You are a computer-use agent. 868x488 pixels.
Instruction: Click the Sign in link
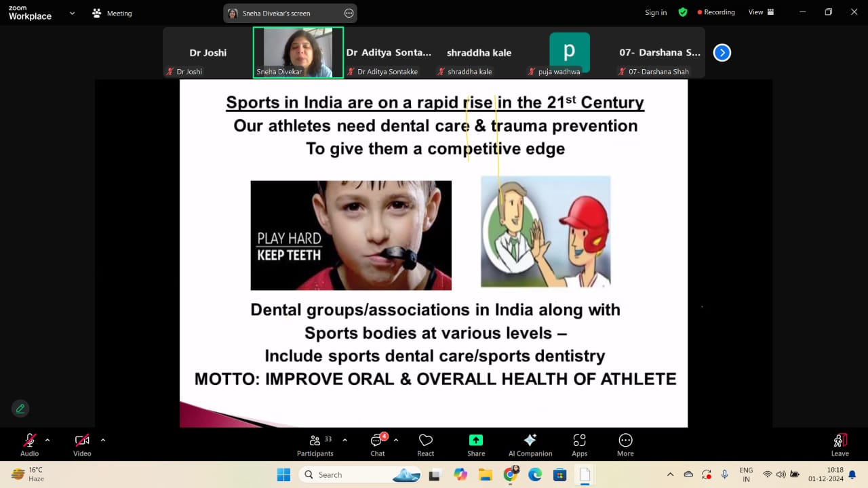tap(656, 12)
